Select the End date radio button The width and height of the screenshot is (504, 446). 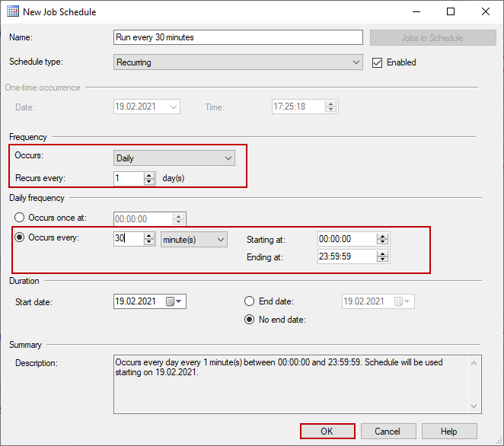click(x=250, y=301)
